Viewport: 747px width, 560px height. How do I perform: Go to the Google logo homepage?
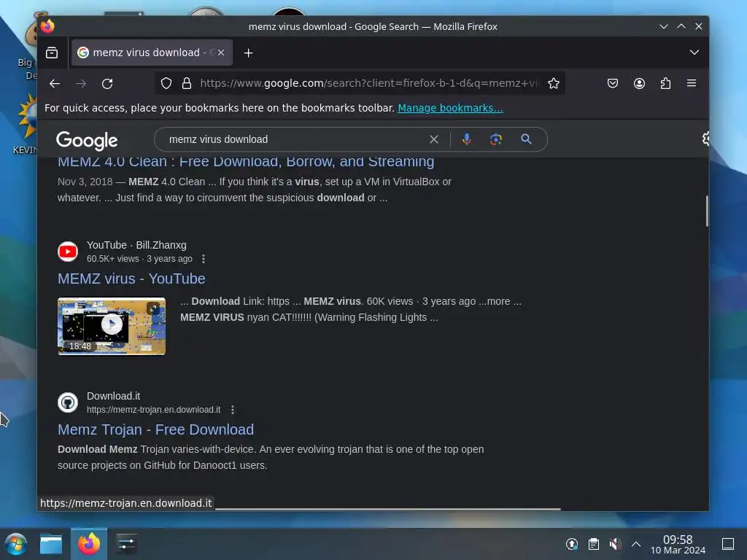(x=88, y=140)
